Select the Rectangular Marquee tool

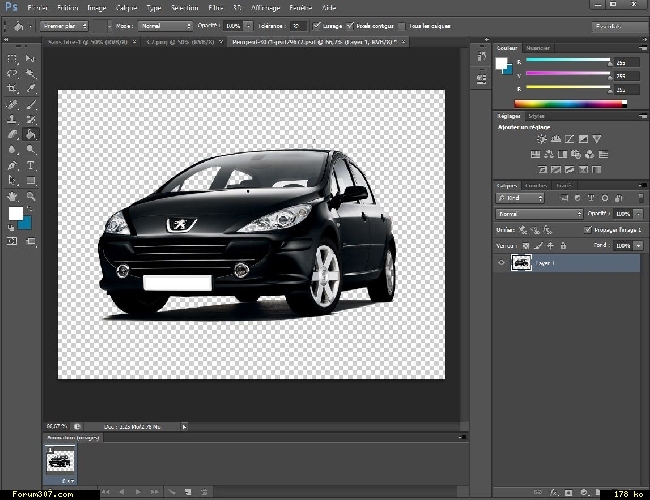pos(12,59)
